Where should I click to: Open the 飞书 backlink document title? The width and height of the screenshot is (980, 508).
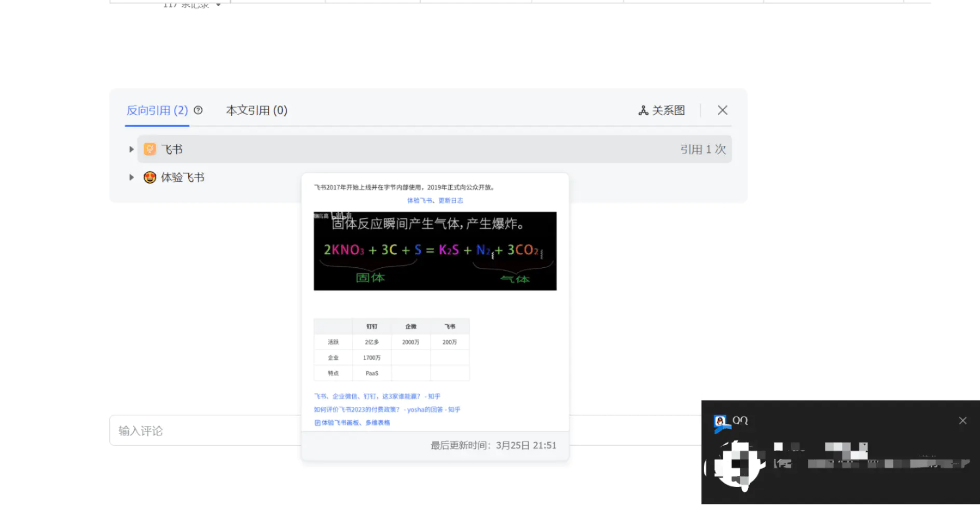pyautogui.click(x=172, y=149)
